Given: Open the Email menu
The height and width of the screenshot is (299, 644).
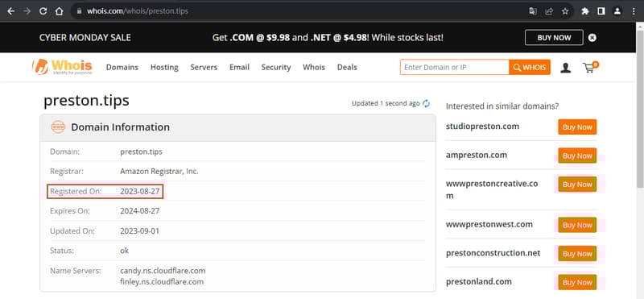Looking at the screenshot, I should 239,67.
